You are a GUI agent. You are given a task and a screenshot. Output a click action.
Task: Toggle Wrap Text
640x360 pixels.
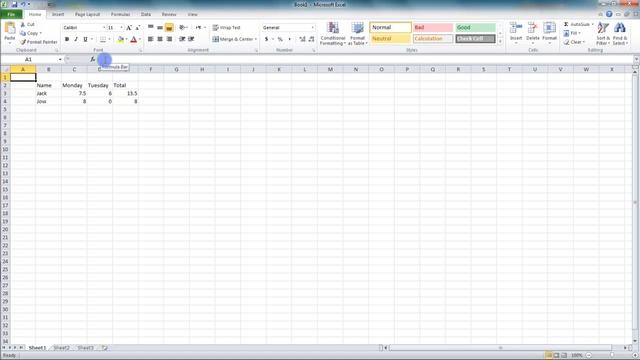point(227,28)
